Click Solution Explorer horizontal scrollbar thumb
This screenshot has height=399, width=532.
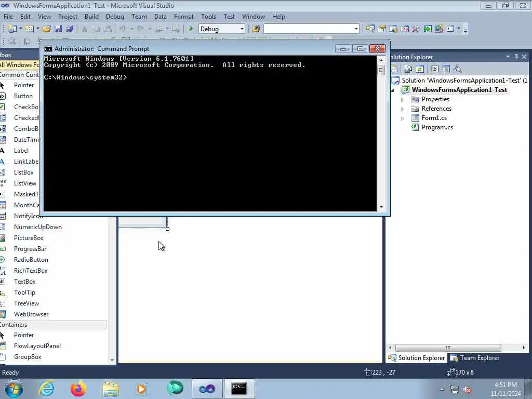tap(448, 348)
